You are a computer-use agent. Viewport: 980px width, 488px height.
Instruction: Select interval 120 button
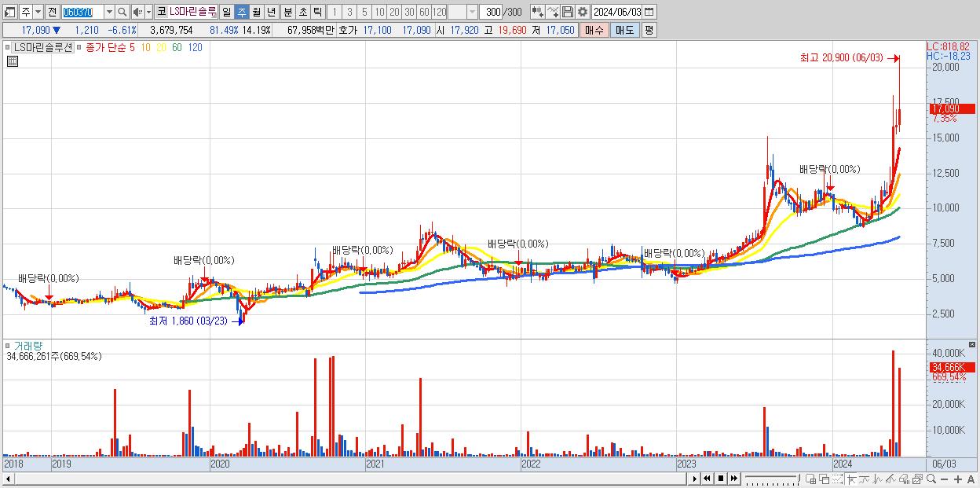[x=439, y=12]
